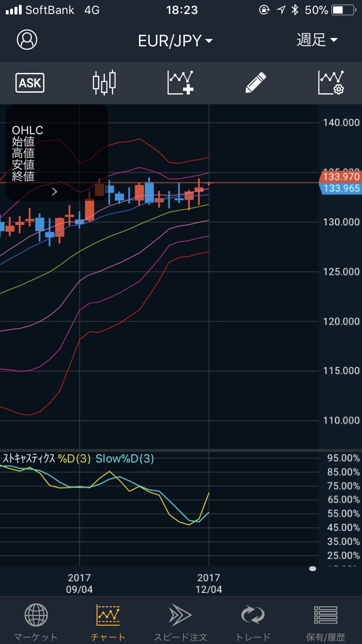362x644 pixels.
Task: Tap the 115.000 price axis label
Action: [341, 371]
